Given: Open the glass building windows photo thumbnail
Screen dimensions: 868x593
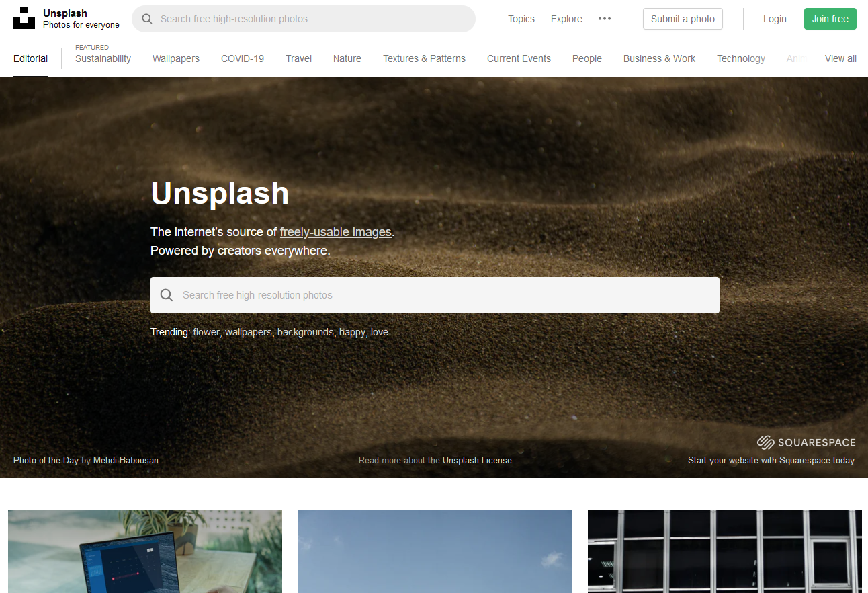Looking at the screenshot, I should 725,551.
